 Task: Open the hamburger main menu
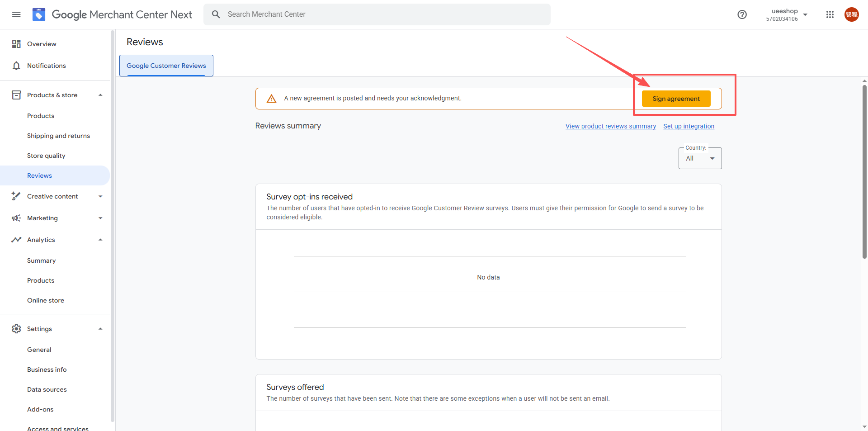click(x=16, y=14)
